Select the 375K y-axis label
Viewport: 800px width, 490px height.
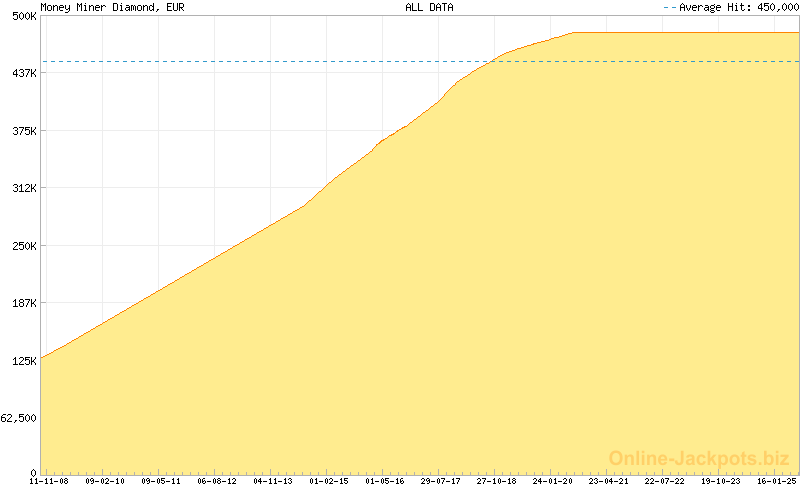coord(23,131)
